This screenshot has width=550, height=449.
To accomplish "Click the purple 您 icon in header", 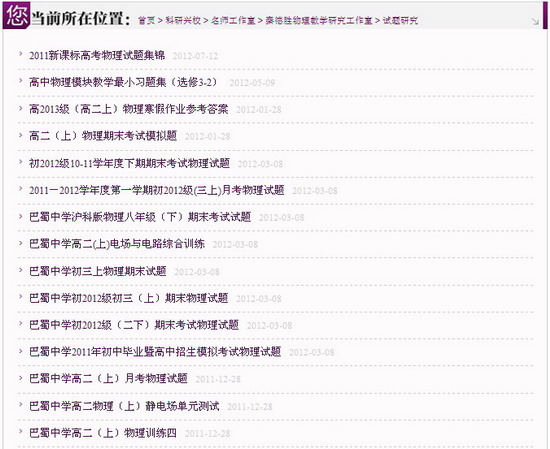I will tap(16, 15).
